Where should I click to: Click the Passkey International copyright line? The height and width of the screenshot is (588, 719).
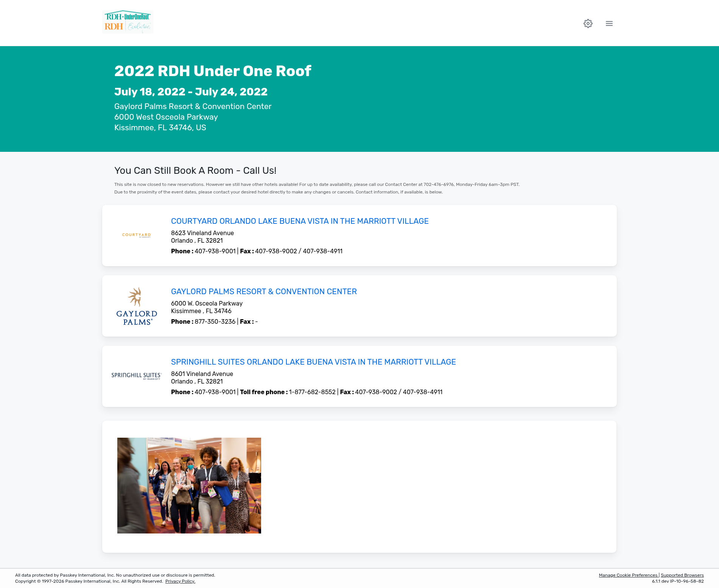(x=89, y=581)
